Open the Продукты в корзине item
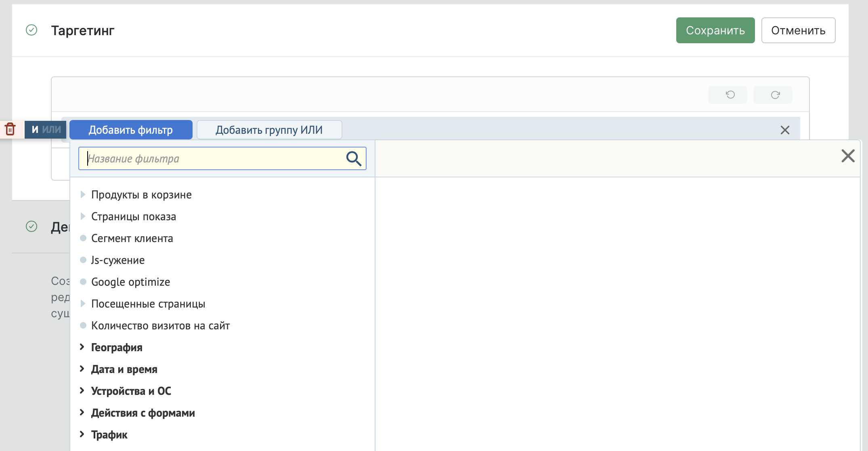This screenshot has height=451, width=868. coord(141,195)
